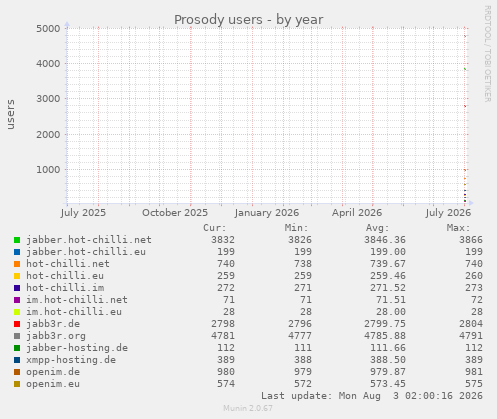The width and height of the screenshot is (497, 419).
Task: Click the July 2026 x-axis label
Action: (x=448, y=213)
